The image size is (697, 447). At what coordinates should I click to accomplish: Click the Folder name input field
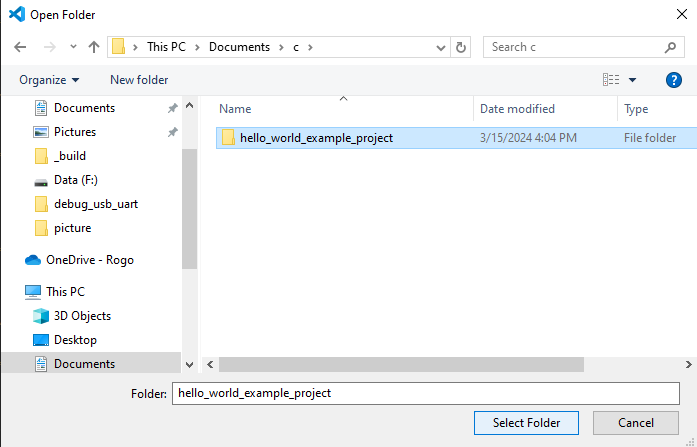click(425, 393)
